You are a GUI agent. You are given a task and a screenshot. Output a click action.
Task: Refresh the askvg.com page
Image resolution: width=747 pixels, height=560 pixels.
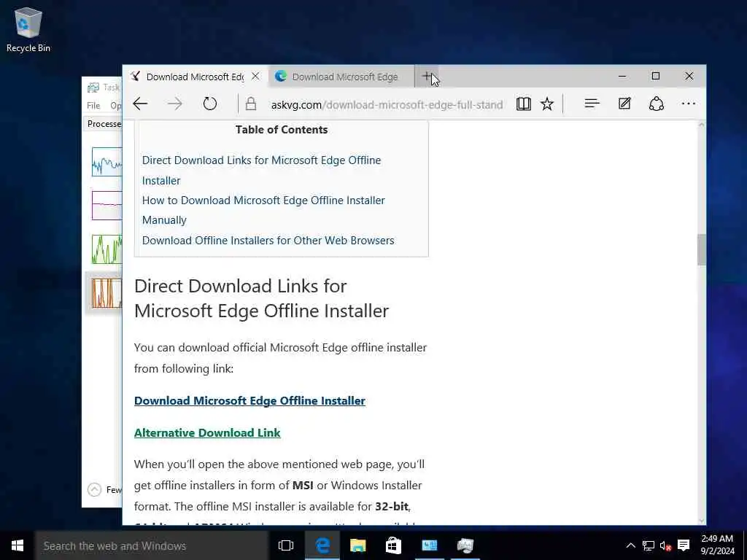click(209, 104)
